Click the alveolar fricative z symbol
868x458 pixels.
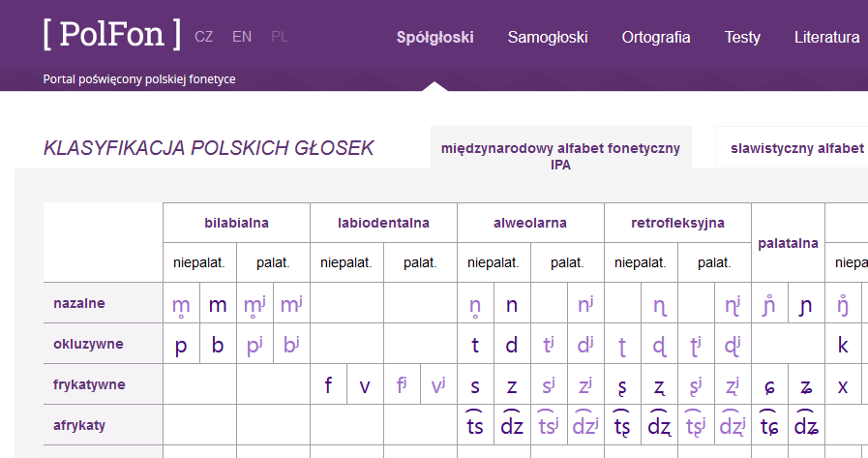point(512,386)
